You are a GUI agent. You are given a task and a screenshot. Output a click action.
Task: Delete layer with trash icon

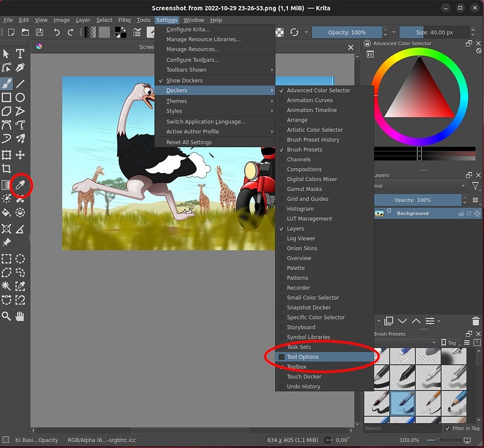tap(476, 321)
